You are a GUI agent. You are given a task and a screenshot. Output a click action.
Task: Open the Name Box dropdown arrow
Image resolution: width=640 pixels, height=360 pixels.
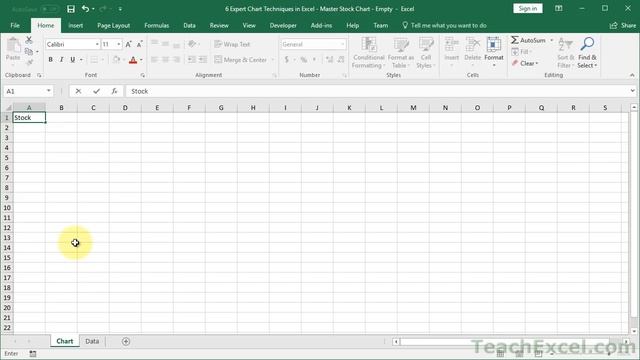point(49,91)
